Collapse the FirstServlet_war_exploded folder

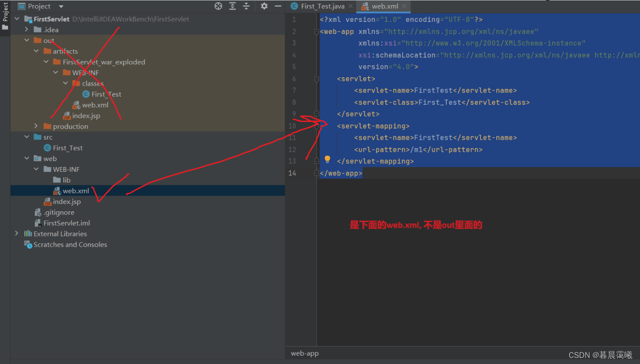pos(46,62)
